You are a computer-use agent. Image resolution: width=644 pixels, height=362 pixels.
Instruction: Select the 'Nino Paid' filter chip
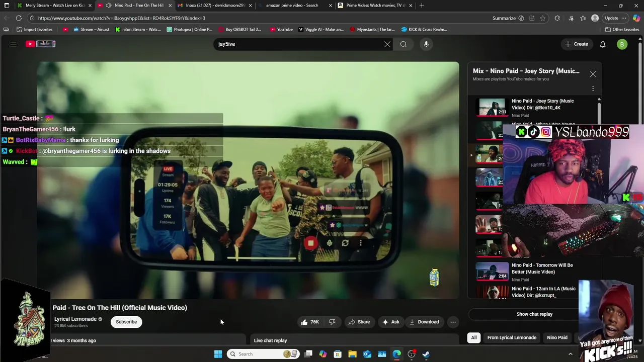coord(557,338)
